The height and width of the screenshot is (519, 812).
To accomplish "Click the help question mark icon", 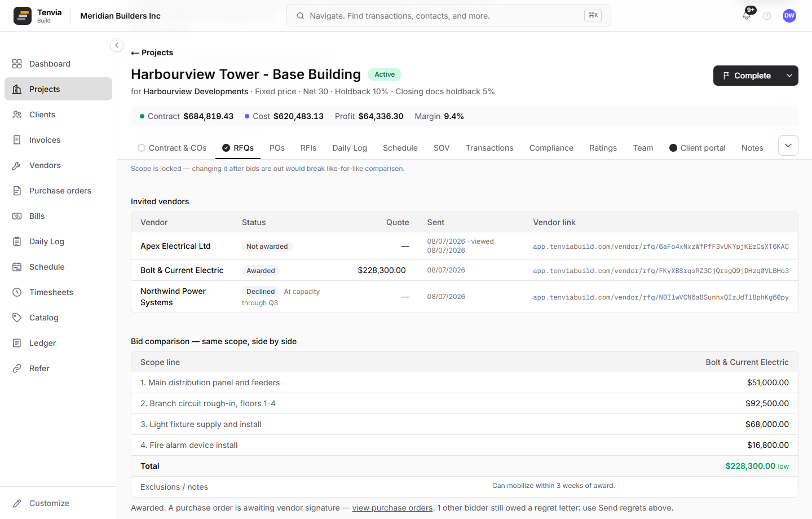I will tap(767, 16).
